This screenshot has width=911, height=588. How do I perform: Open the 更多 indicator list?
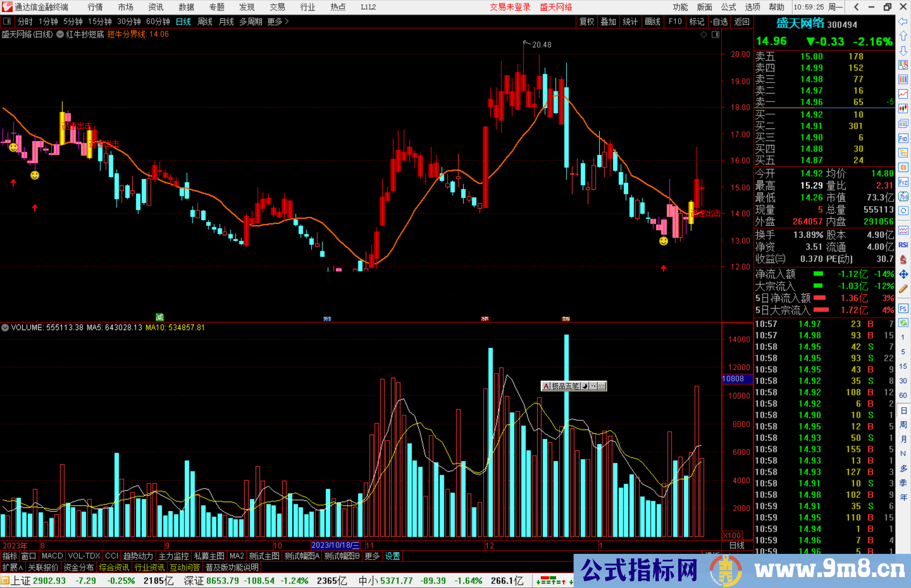372,556
